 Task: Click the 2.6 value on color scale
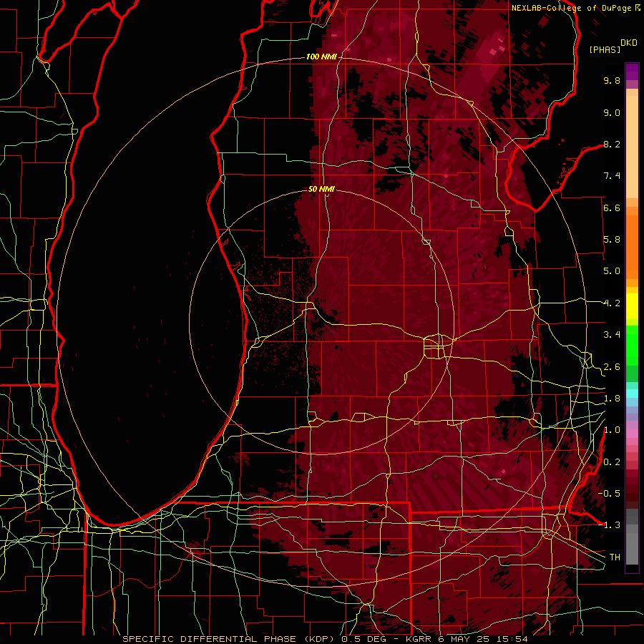(x=612, y=367)
